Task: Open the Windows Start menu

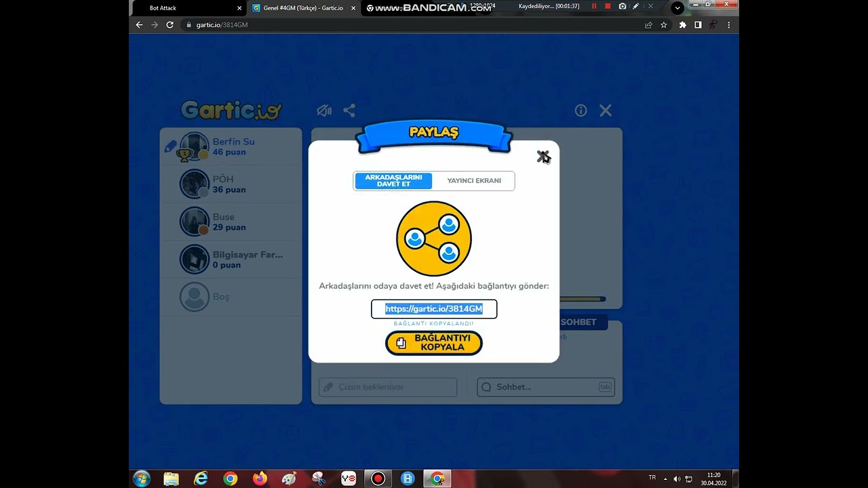Action: pos(142,479)
